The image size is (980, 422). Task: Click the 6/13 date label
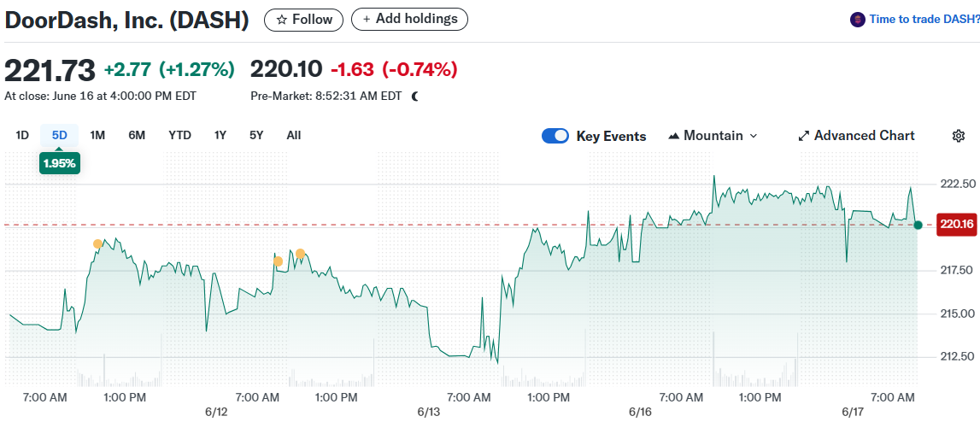[x=429, y=413]
